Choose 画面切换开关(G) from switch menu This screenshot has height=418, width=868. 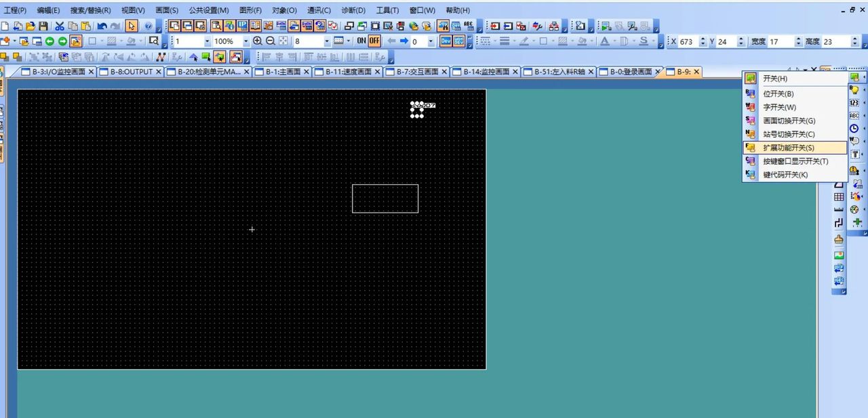pyautogui.click(x=795, y=121)
